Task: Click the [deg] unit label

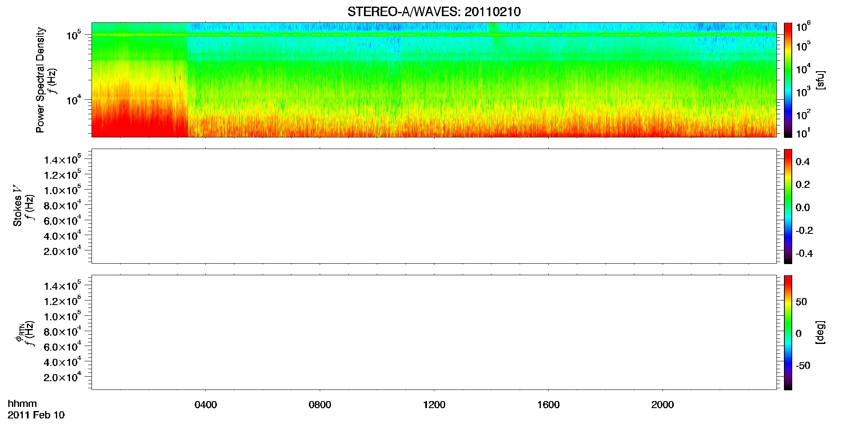Action: 820,332
